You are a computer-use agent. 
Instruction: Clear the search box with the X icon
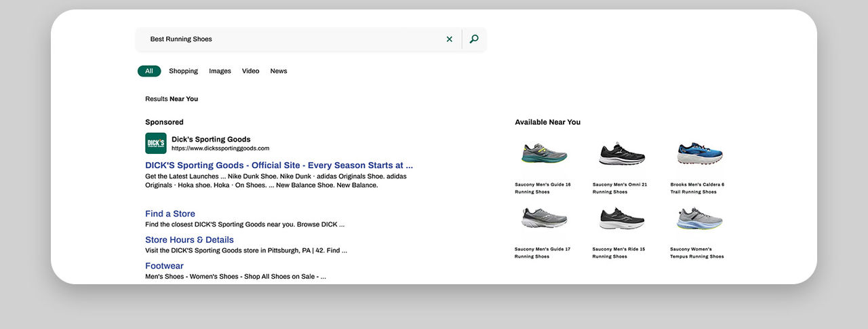[449, 39]
